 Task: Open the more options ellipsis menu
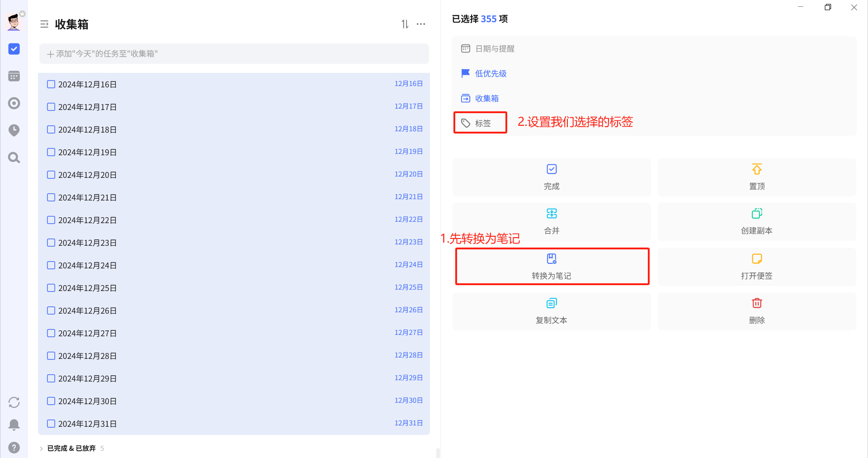tap(421, 24)
